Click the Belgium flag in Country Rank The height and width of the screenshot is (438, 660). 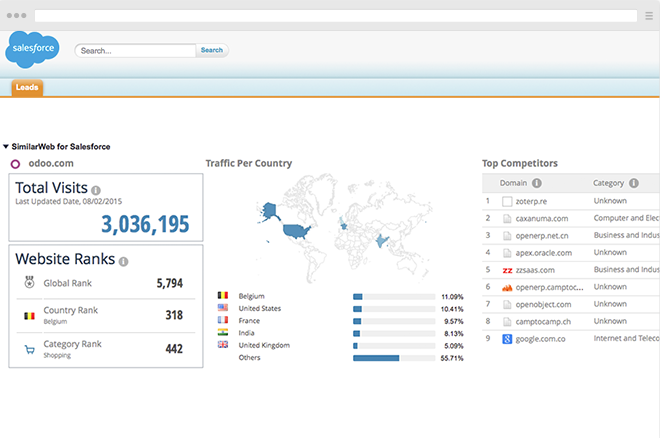[x=29, y=316]
